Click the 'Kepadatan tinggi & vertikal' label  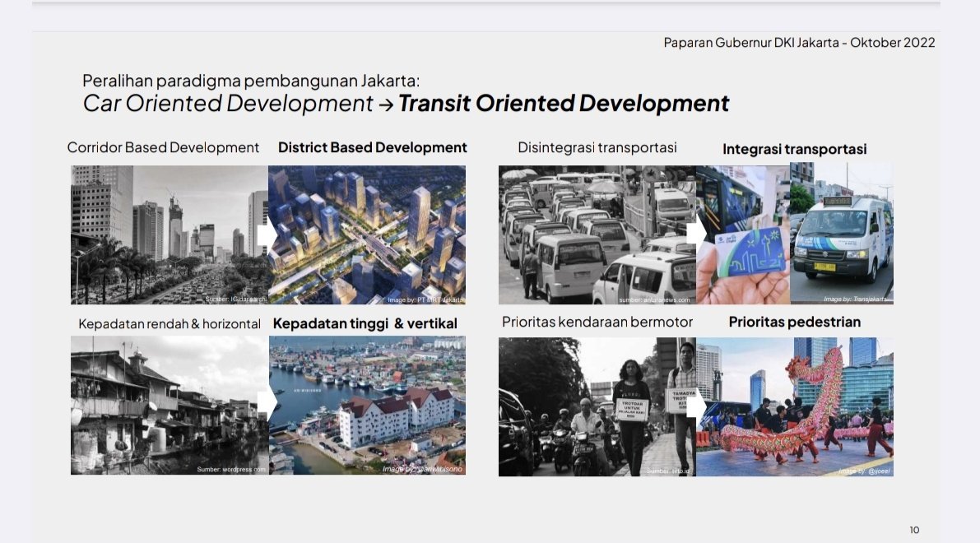tap(365, 323)
